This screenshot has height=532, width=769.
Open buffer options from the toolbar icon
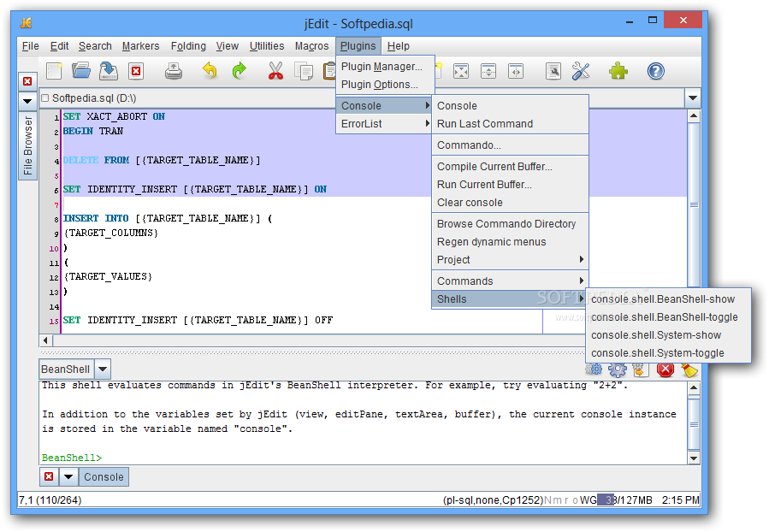(553, 71)
